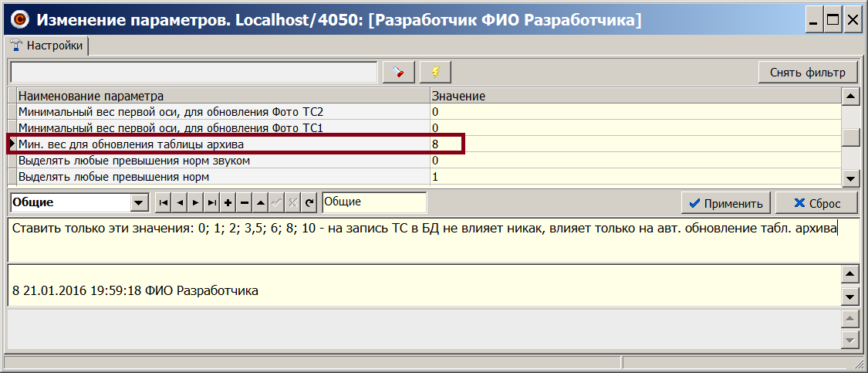Screen dimensions: 868x373
Task: Go to previous record in navigator
Action: tap(179, 203)
